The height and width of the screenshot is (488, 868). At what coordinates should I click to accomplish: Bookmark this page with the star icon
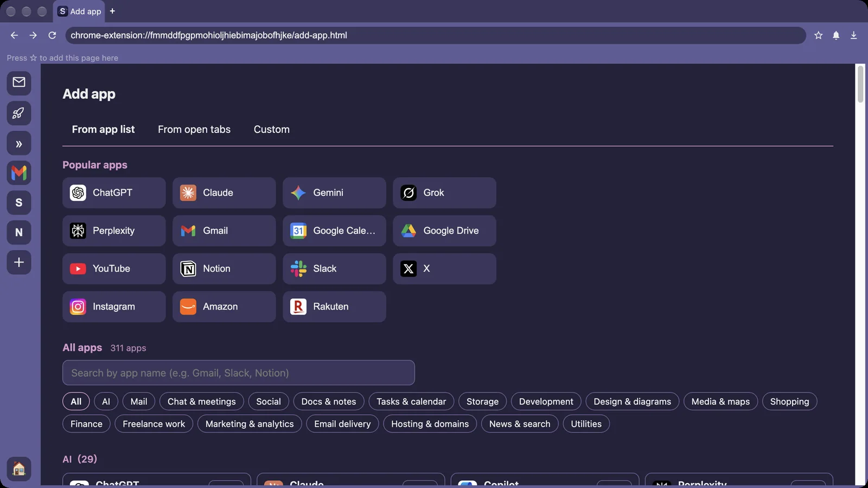(x=819, y=35)
